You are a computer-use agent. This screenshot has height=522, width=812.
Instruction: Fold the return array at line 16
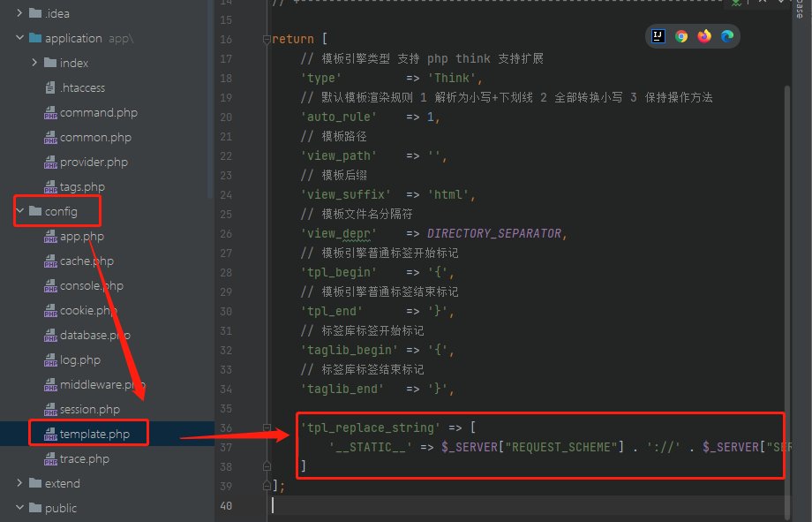[266, 40]
